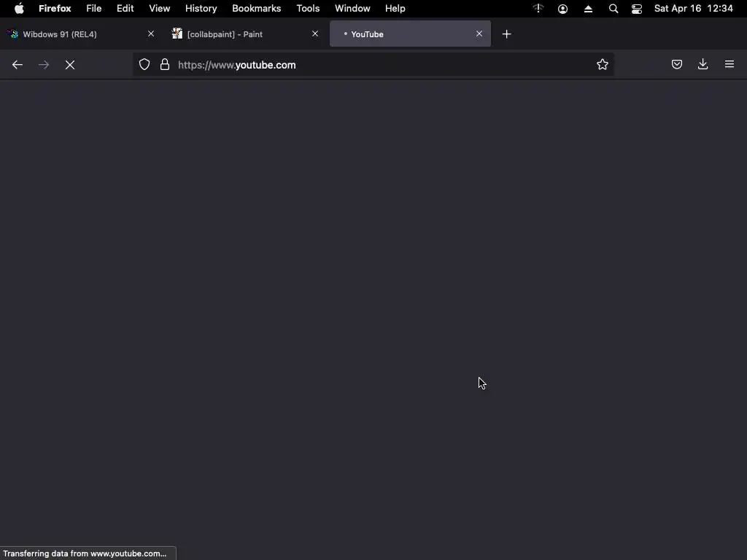Switch to [collabpaint] - Paint tab

245,34
